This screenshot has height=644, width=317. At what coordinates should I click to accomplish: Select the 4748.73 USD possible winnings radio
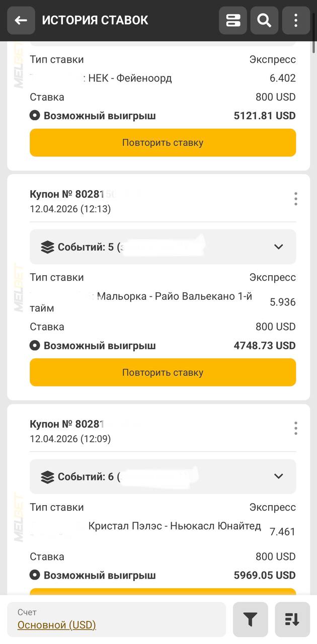pyautogui.click(x=35, y=346)
